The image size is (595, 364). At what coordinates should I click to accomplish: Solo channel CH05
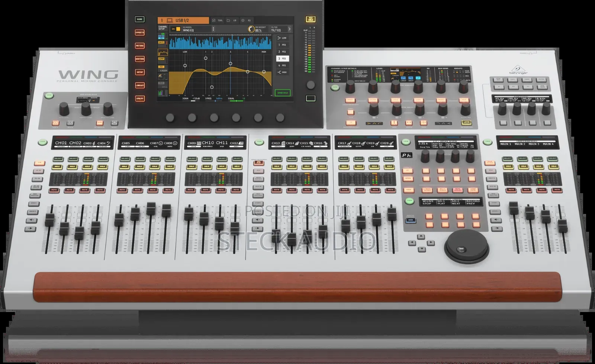click(125, 166)
